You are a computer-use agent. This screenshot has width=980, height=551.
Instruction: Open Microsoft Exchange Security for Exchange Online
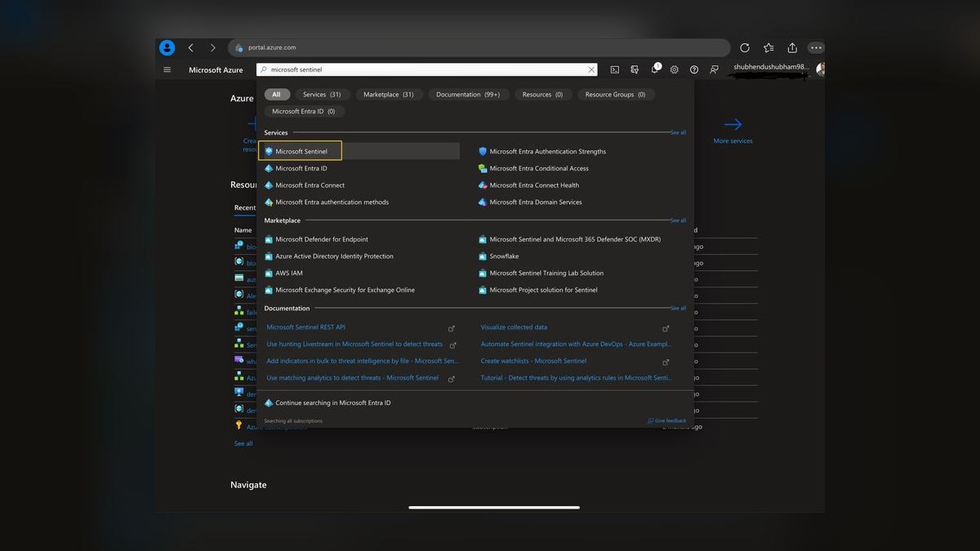pos(345,290)
